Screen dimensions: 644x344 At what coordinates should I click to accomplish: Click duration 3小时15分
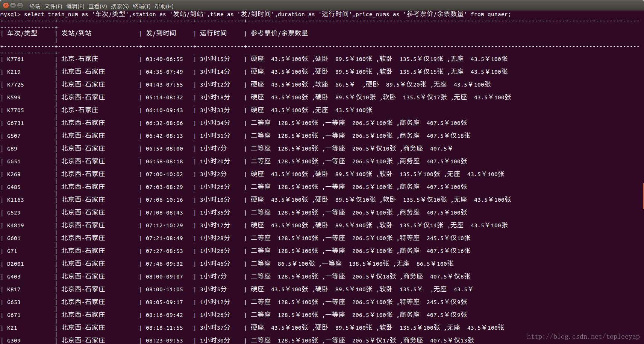tap(215, 59)
